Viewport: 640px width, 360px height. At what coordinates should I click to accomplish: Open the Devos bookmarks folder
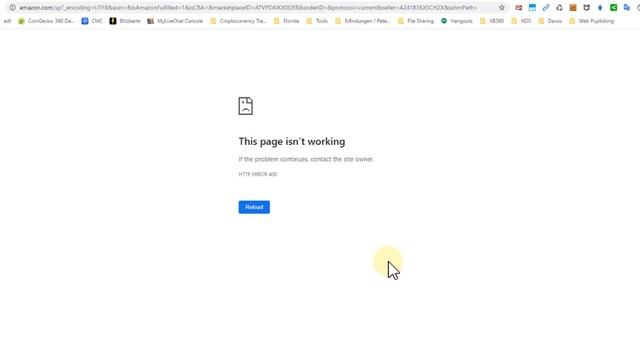point(550,21)
